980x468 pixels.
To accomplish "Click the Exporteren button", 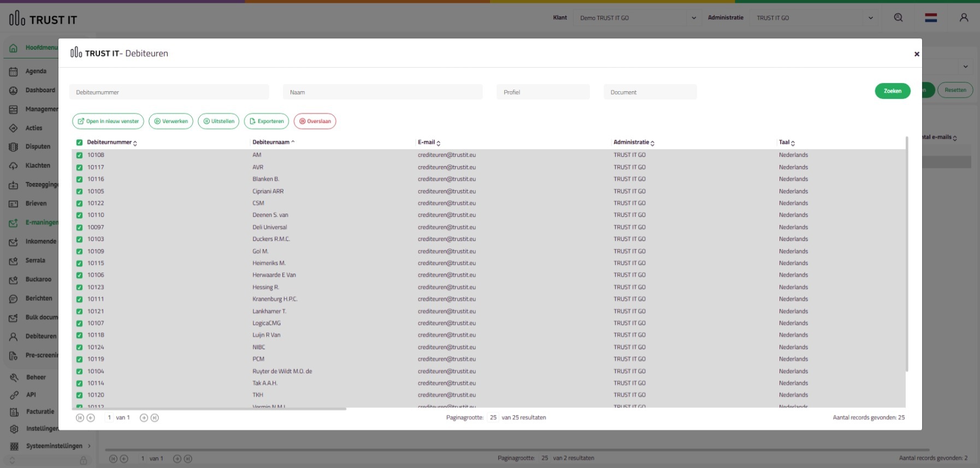I will tap(267, 121).
